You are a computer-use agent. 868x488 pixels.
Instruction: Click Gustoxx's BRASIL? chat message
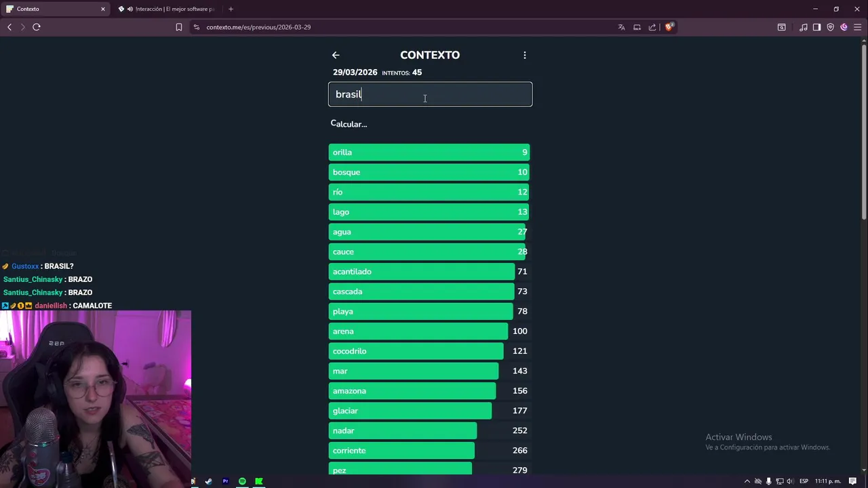[x=38, y=266]
